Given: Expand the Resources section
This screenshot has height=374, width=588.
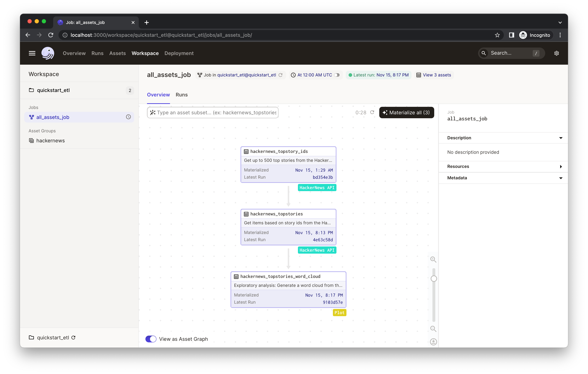Looking at the screenshot, I should (x=561, y=166).
